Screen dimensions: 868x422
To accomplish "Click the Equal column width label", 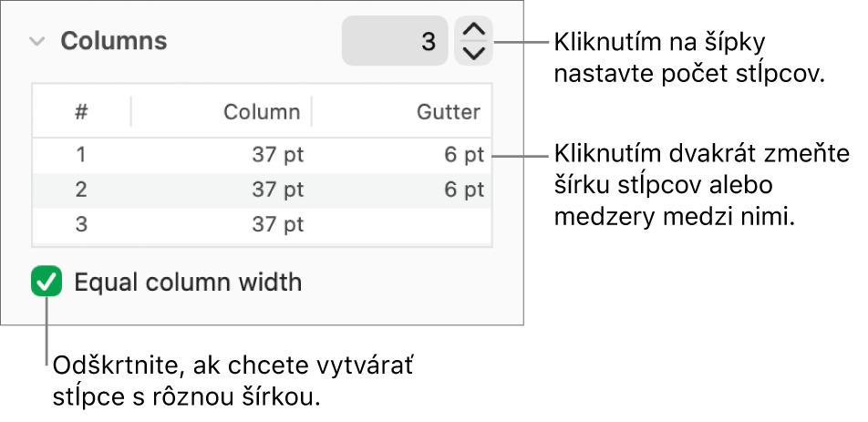I will (x=188, y=283).
